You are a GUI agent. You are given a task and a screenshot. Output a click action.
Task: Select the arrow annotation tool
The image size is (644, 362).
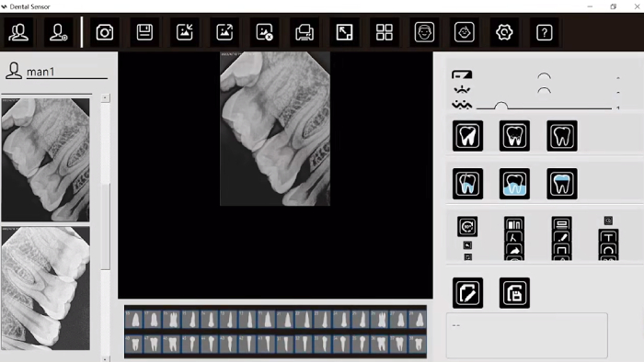point(514,250)
